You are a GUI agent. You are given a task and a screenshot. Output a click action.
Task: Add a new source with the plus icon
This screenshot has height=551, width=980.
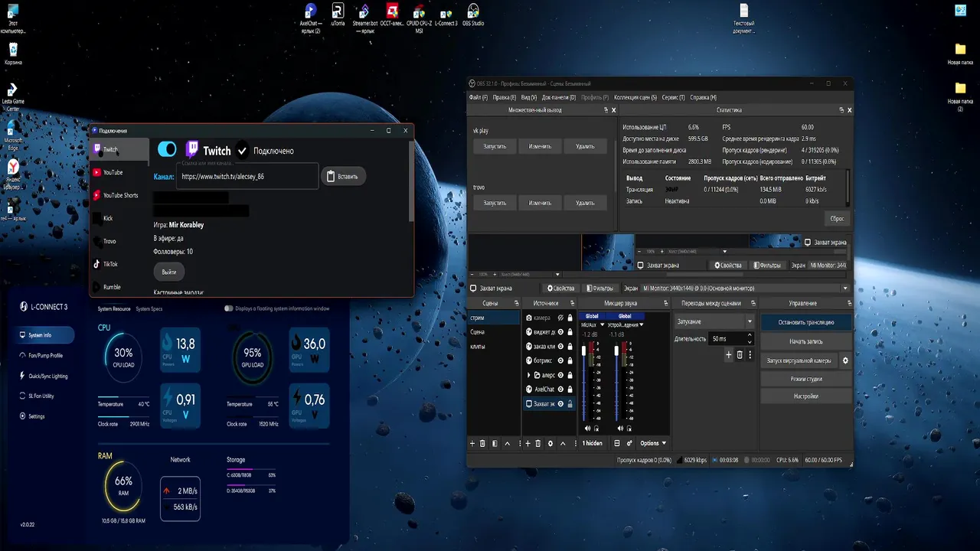[528, 443]
